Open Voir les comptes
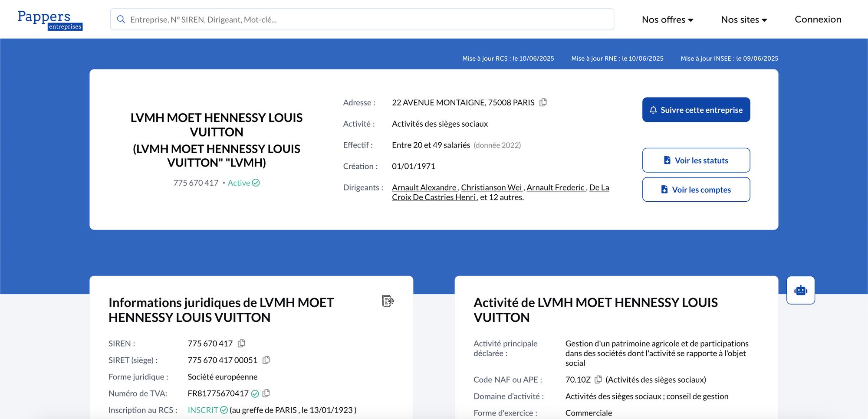The height and width of the screenshot is (419, 868). coord(696,190)
